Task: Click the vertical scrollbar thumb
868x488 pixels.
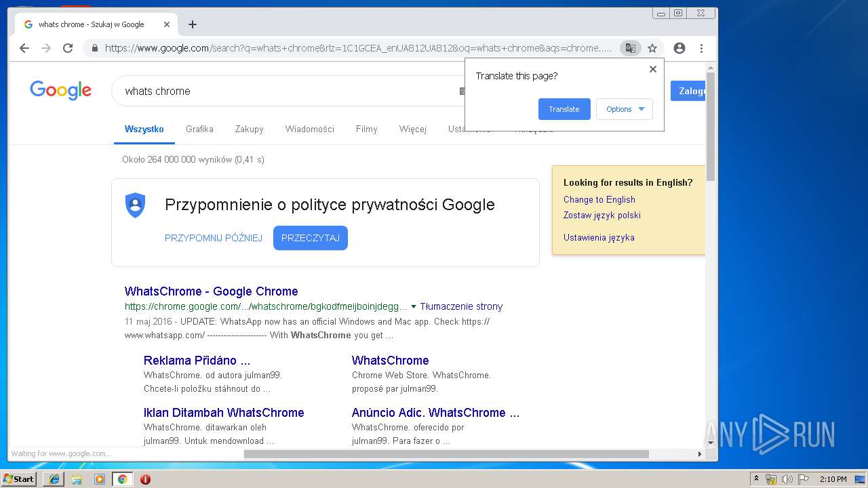Action: (x=711, y=126)
